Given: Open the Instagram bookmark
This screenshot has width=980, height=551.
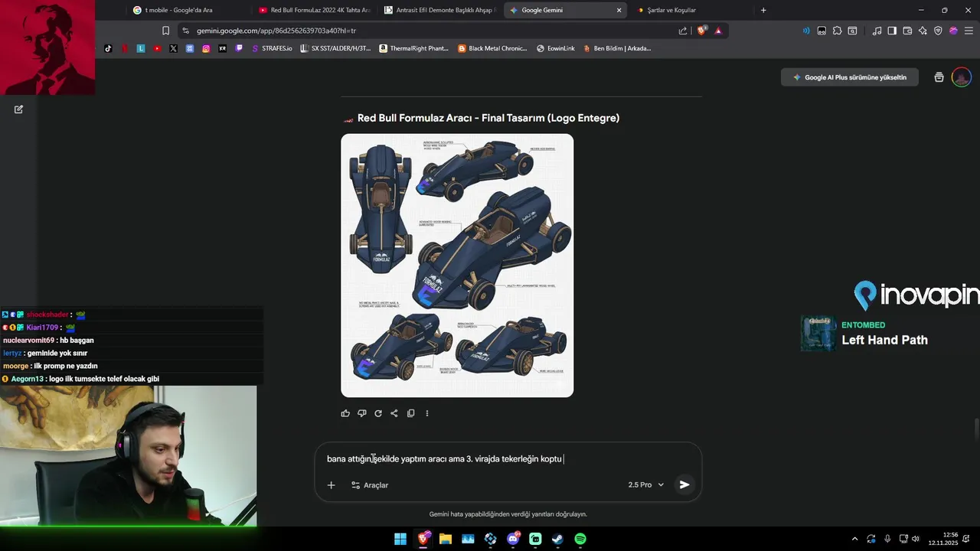Looking at the screenshot, I should click(x=206, y=48).
